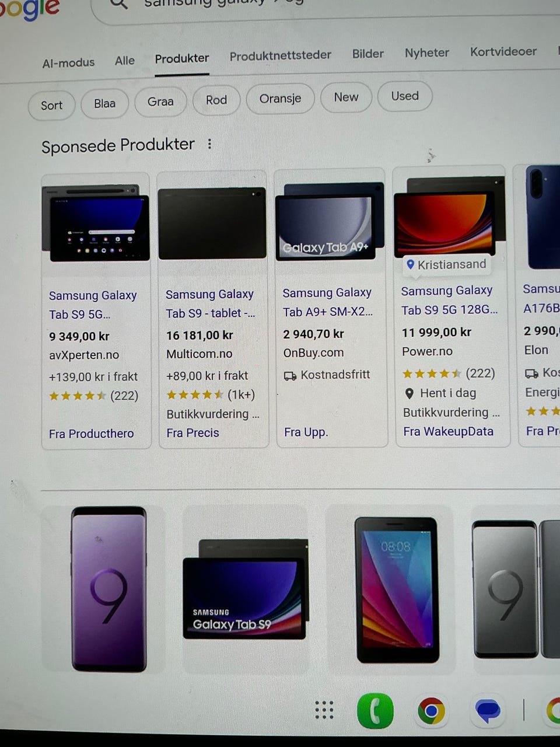Select the Produkter tab
560x747 pixels.
(x=182, y=58)
